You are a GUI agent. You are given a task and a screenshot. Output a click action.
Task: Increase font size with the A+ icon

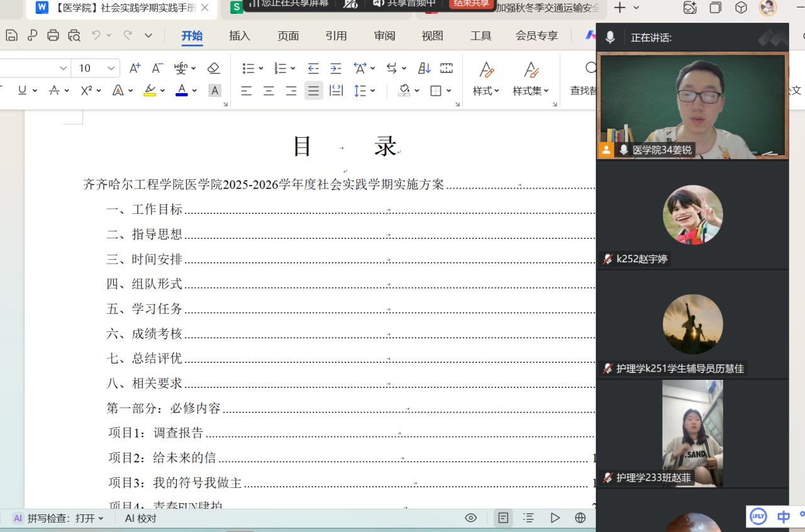135,68
